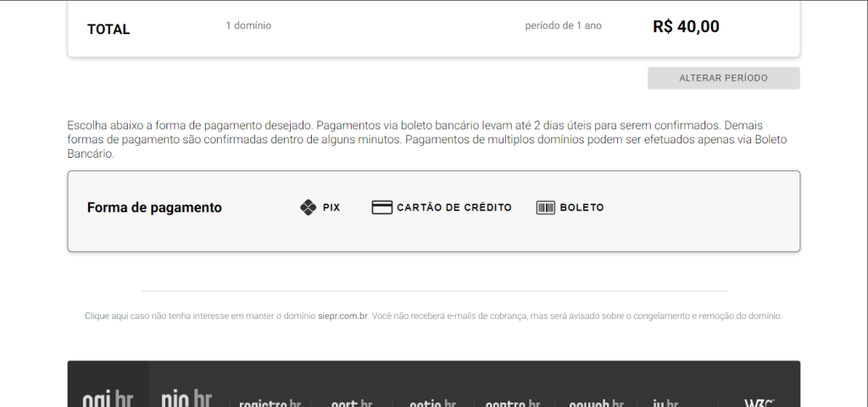Choose the PIX payment label
This screenshot has width=868, height=407.
point(331,207)
